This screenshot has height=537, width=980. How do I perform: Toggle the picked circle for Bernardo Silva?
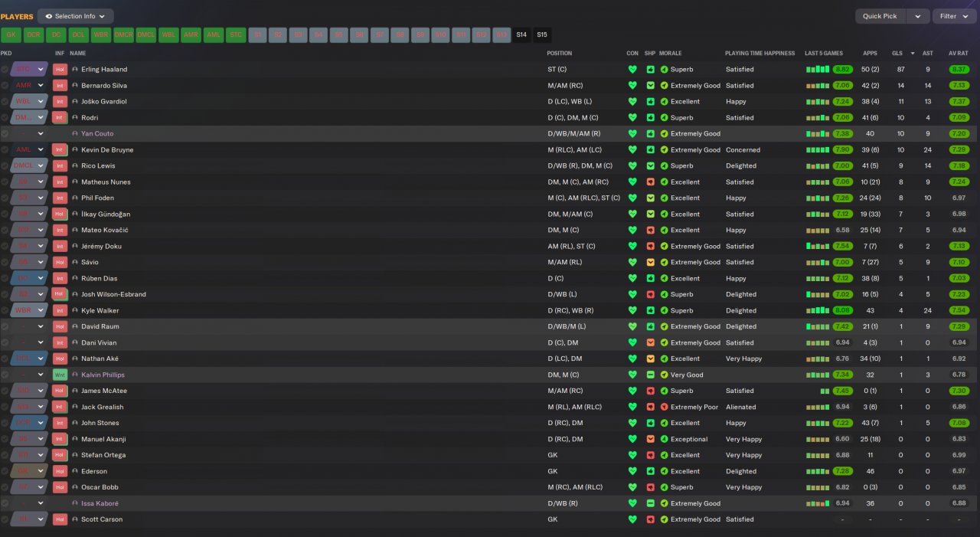tap(5, 86)
